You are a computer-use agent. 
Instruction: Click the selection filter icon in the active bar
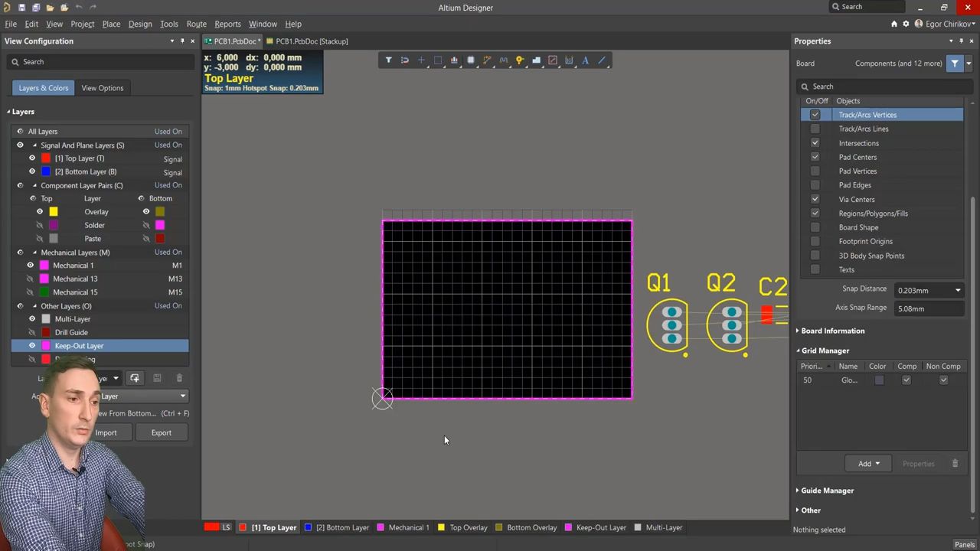click(x=388, y=60)
